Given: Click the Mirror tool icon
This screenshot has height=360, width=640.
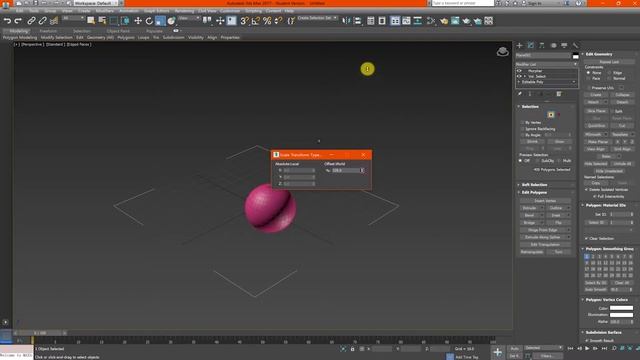Looking at the screenshot, I should coord(346,20).
